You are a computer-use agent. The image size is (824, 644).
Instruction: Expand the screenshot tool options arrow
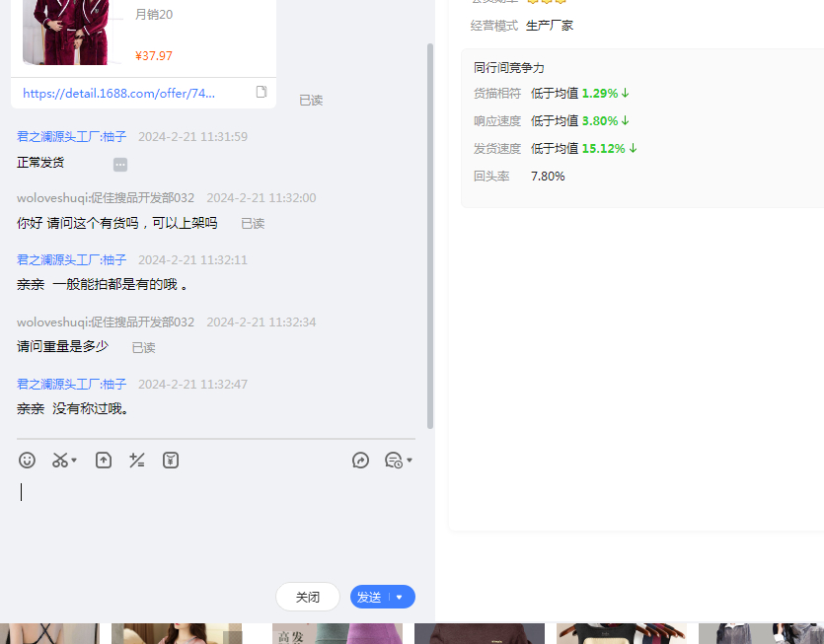pyautogui.click(x=74, y=461)
